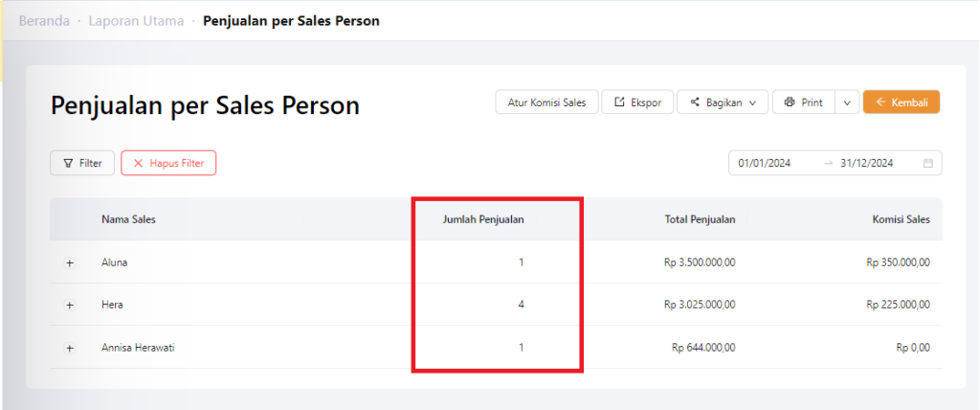Image resolution: width=980 pixels, height=410 pixels.
Task: Click the end date 31/12/2024 field
Action: (866, 163)
